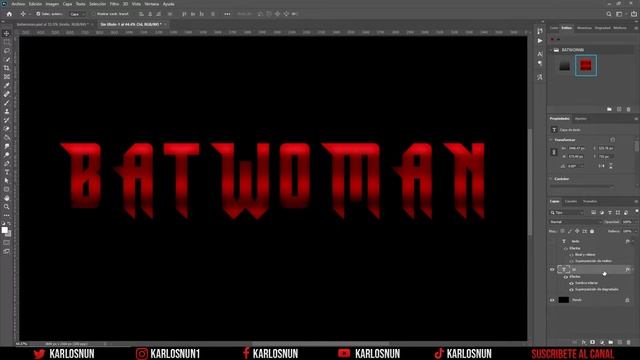The width and height of the screenshot is (640, 360).
Task: Open the Archivo menu
Action: tap(18, 4)
